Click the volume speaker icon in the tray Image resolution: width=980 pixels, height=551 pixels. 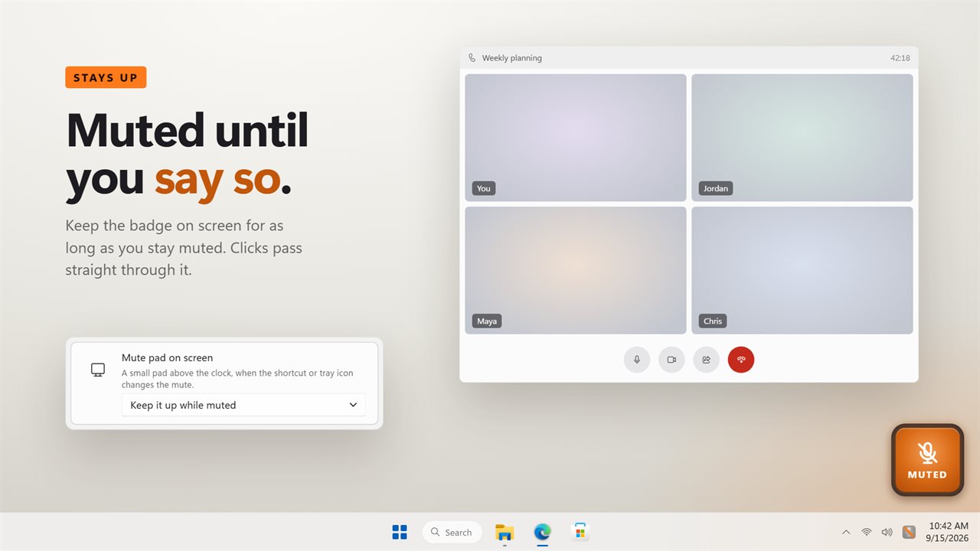887,532
